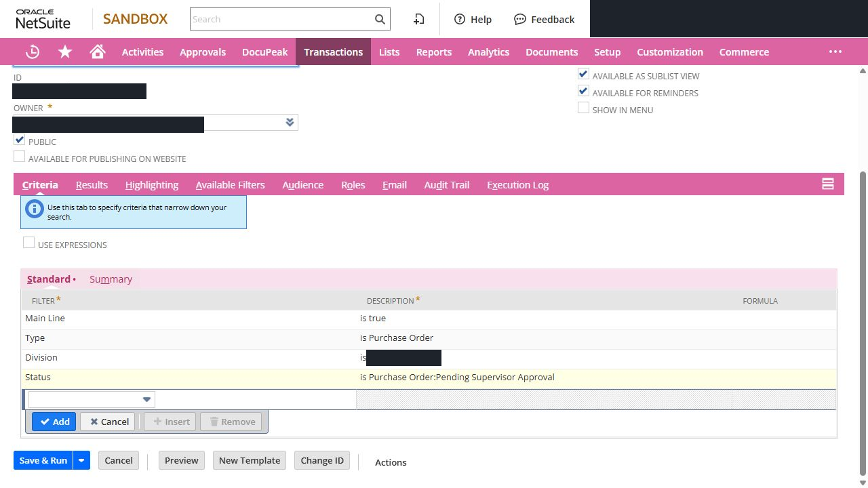Expand the Save & Run arrow menu

point(81,460)
